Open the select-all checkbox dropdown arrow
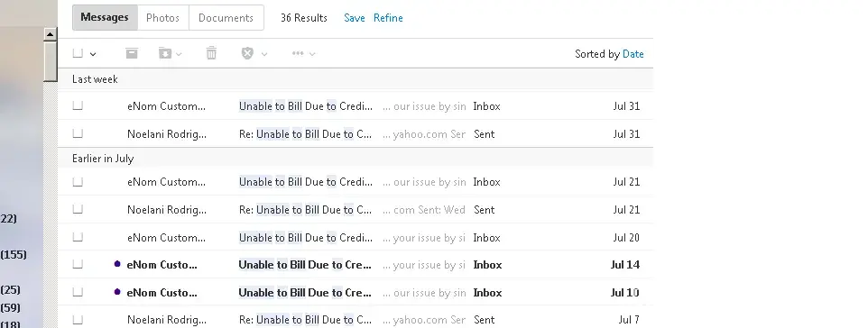This screenshot has width=868, height=328. click(x=93, y=54)
